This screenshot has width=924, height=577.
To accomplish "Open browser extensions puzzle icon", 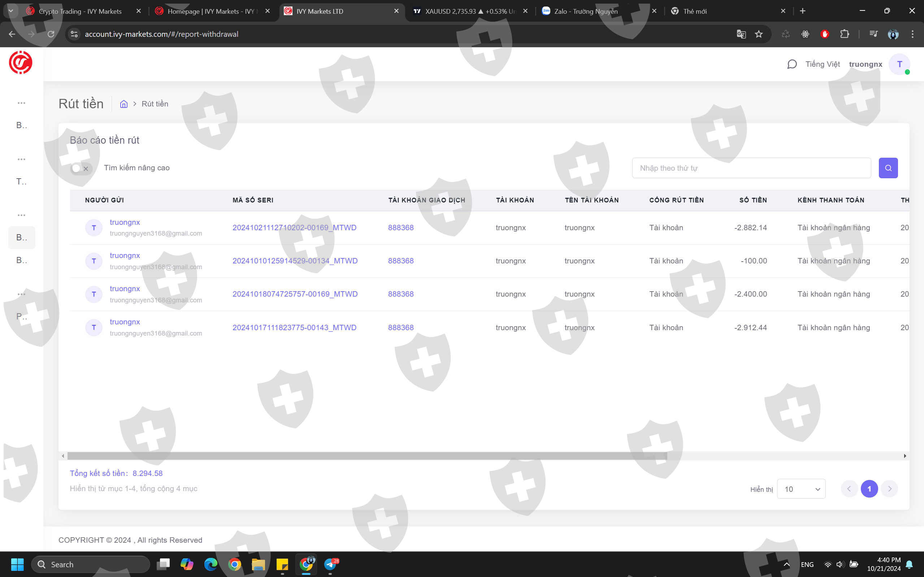I will coord(844,34).
